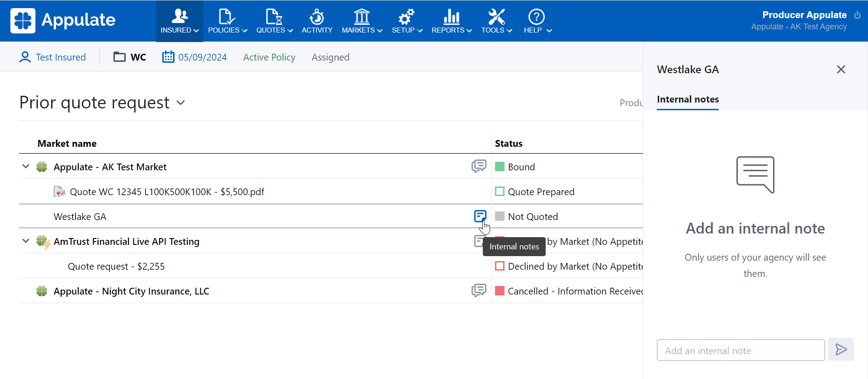Viewport: 868px width, 379px height.
Task: Click the green Bound status swatch
Action: [500, 167]
